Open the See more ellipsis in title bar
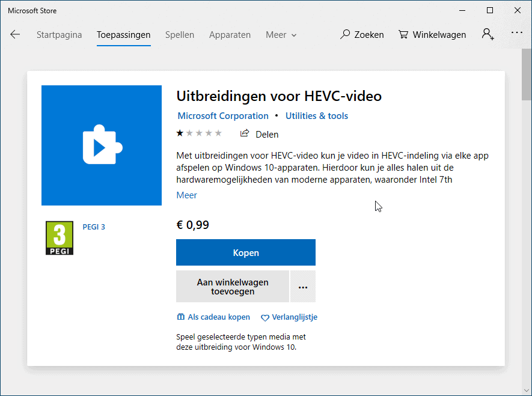This screenshot has width=532, height=396. click(516, 32)
